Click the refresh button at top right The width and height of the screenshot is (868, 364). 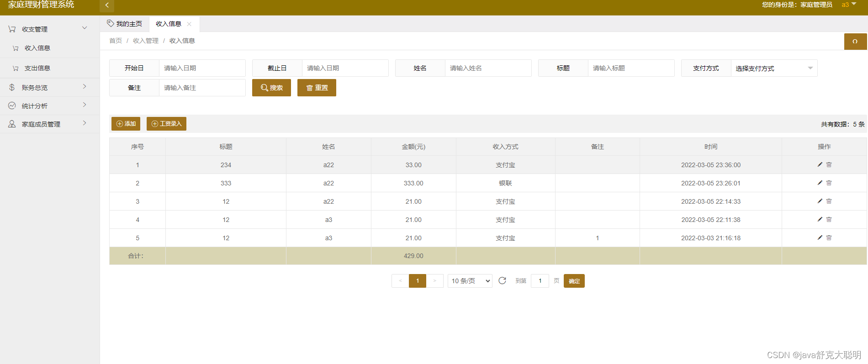pos(855,42)
